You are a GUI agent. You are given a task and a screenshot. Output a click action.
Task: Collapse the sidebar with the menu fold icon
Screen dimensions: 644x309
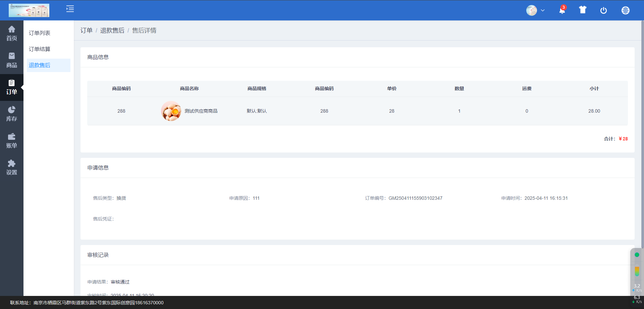[70, 9]
